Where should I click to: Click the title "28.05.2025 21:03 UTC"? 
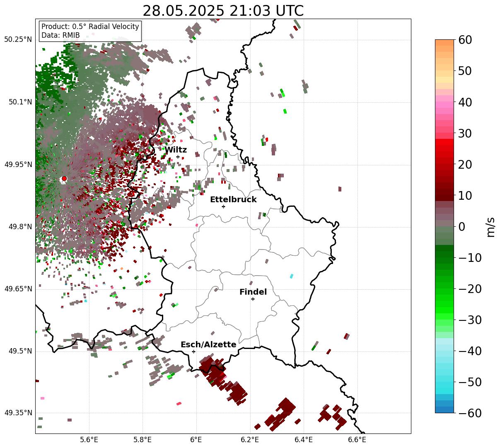[x=223, y=11]
